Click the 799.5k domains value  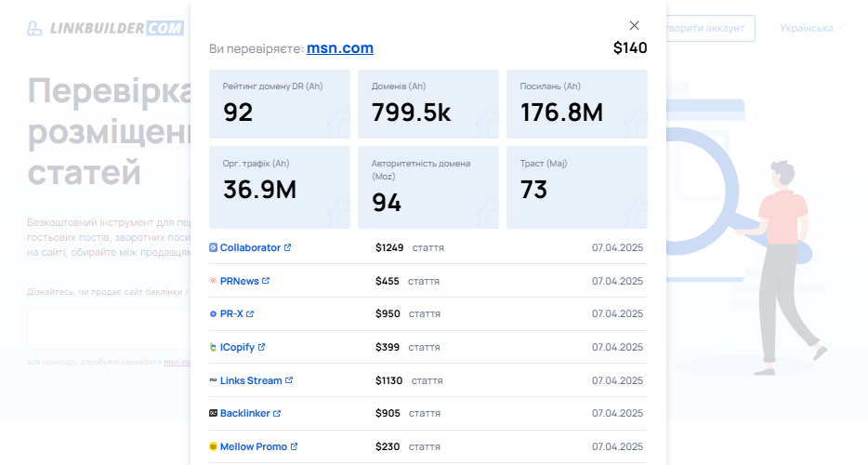pyautogui.click(x=412, y=113)
